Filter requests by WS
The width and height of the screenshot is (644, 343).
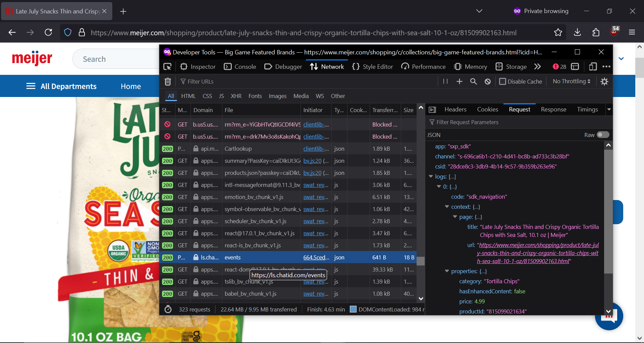coord(320,96)
